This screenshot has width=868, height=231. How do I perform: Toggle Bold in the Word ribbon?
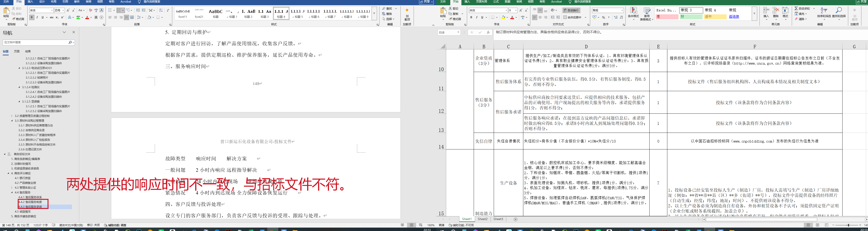click(x=32, y=17)
